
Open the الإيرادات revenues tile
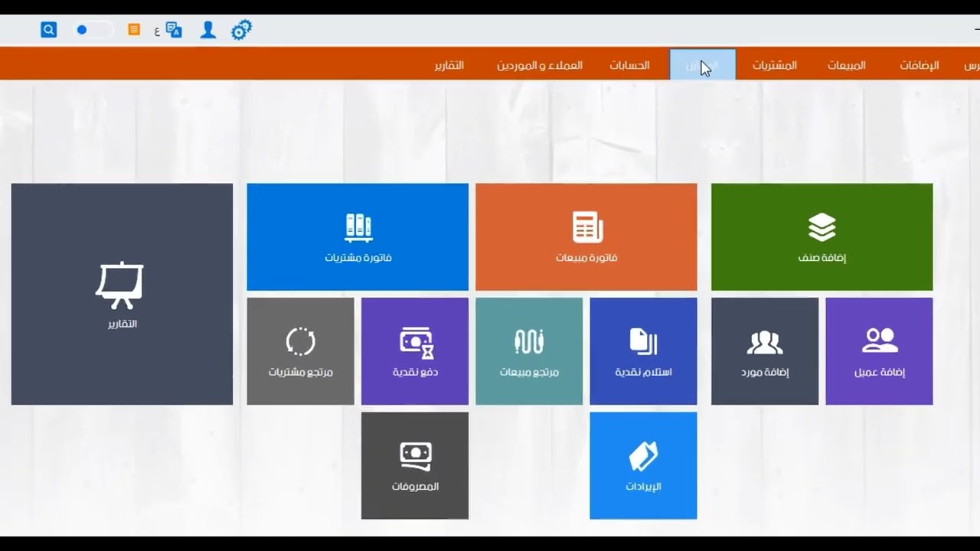click(x=644, y=466)
